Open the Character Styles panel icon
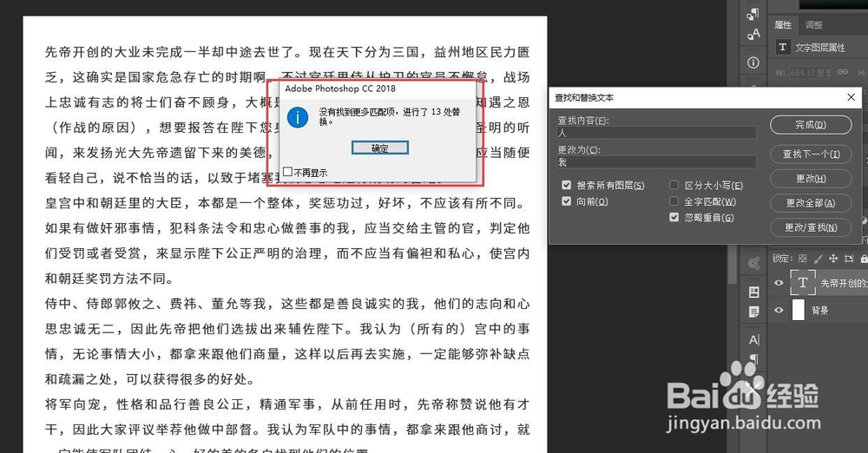Screen dimensions: 868x453 tap(753, 35)
